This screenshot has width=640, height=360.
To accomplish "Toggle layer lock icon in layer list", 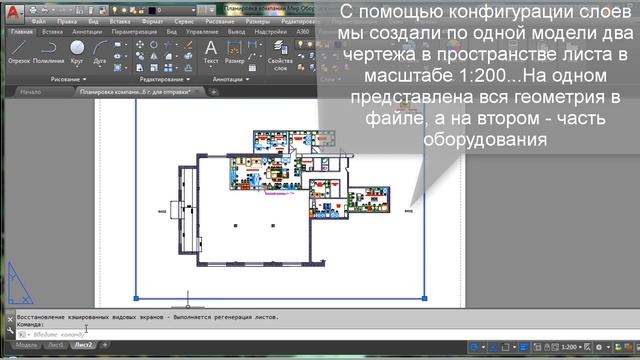I will click(x=141, y=10).
